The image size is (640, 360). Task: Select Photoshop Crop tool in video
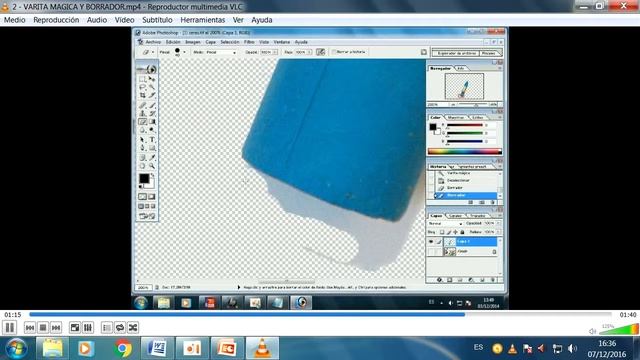pyautogui.click(x=142, y=96)
